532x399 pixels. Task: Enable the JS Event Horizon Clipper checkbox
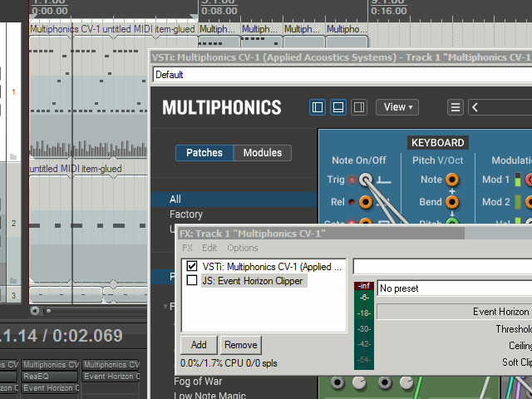[192, 280]
